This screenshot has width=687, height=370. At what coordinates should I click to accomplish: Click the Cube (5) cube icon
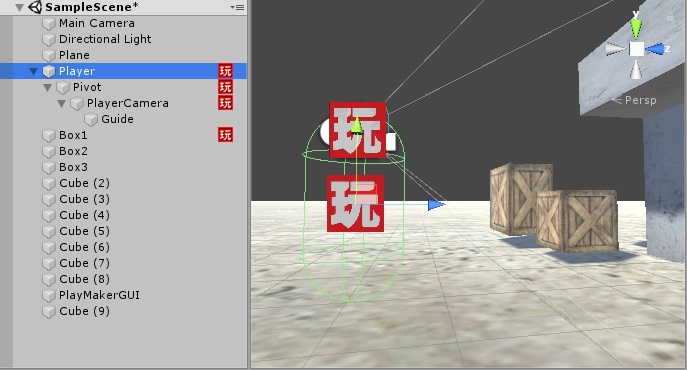[49, 231]
